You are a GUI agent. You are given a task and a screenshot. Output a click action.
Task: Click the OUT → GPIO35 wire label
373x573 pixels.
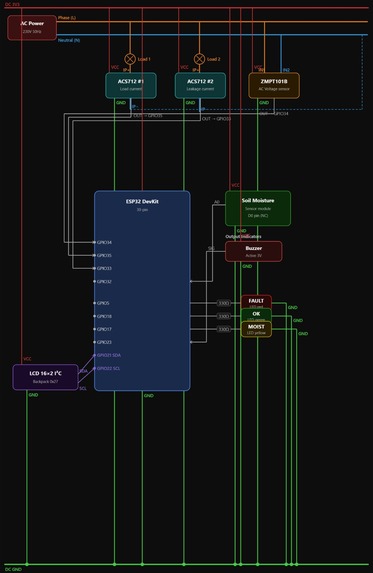pos(148,115)
